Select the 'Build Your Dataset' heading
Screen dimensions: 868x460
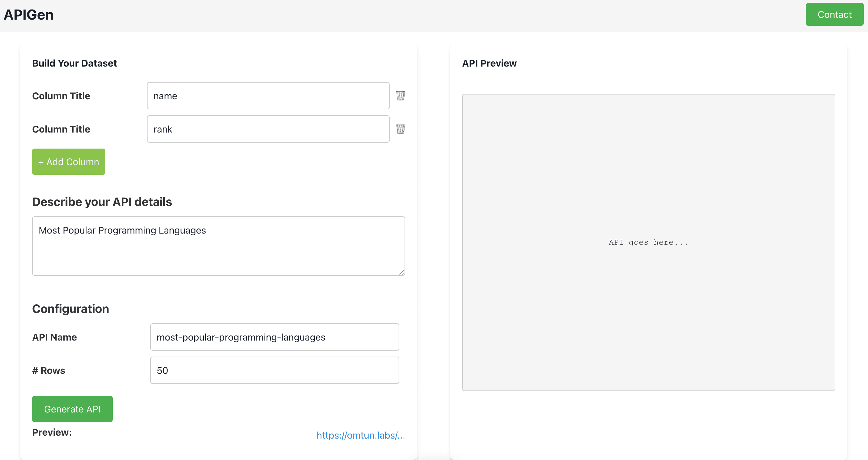coord(74,63)
